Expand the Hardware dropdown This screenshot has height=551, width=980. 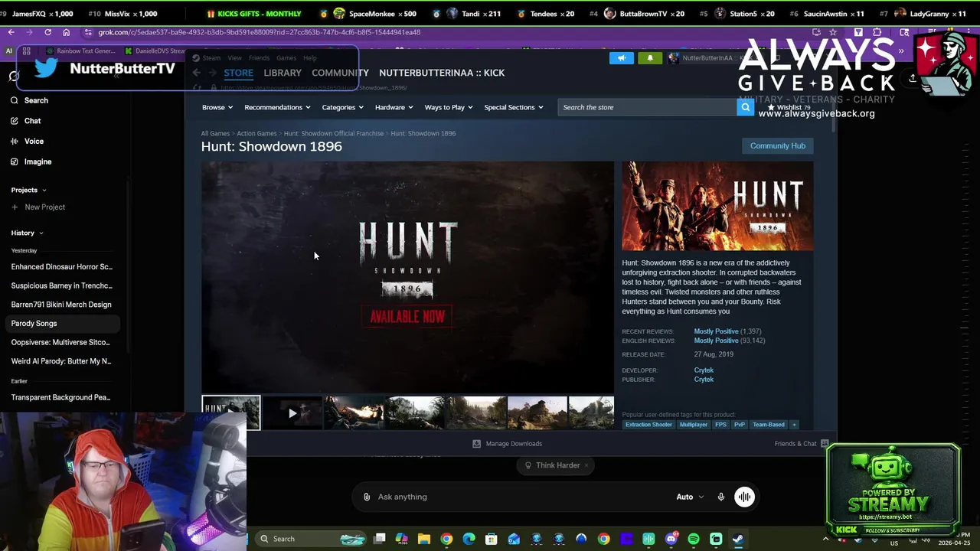[394, 107]
